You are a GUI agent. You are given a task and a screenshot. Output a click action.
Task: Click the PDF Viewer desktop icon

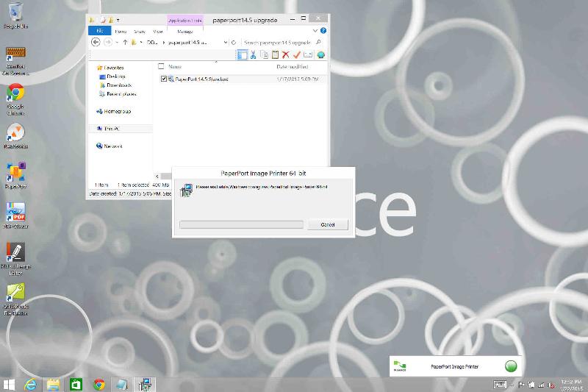pyautogui.click(x=15, y=214)
